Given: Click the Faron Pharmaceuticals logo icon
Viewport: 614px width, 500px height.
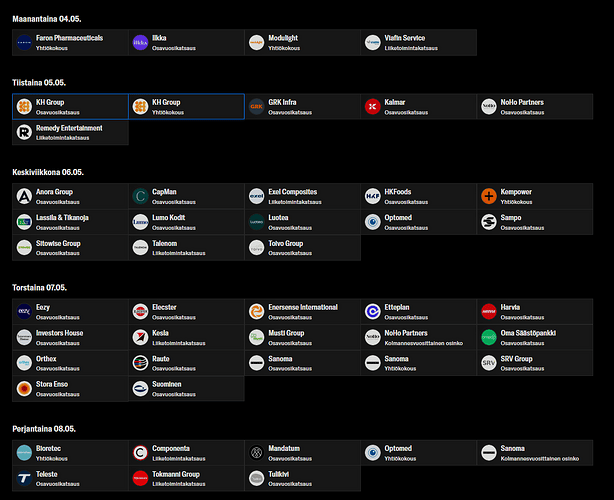Looking at the screenshot, I should (x=24, y=42).
